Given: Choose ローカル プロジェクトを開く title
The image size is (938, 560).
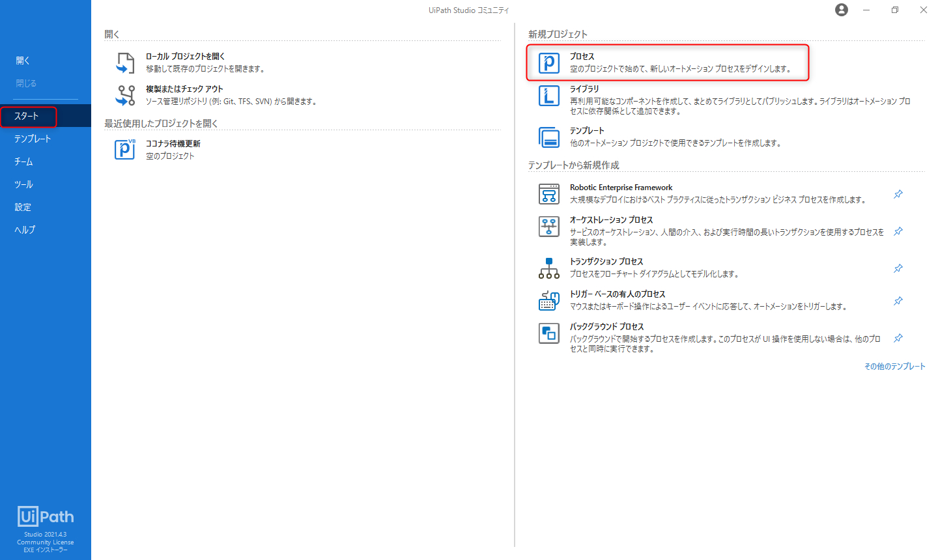Looking at the screenshot, I should point(185,57).
